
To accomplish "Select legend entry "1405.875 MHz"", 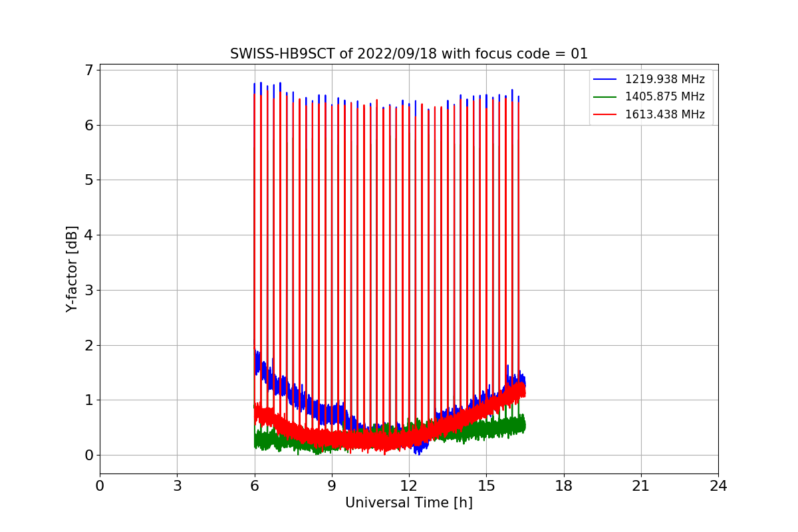I will (x=665, y=96).
